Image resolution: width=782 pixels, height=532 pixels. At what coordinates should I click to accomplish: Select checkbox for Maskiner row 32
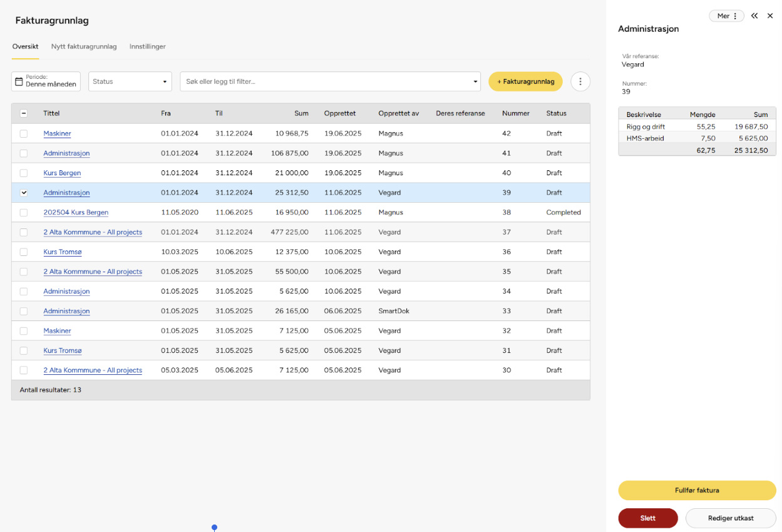[24, 330]
